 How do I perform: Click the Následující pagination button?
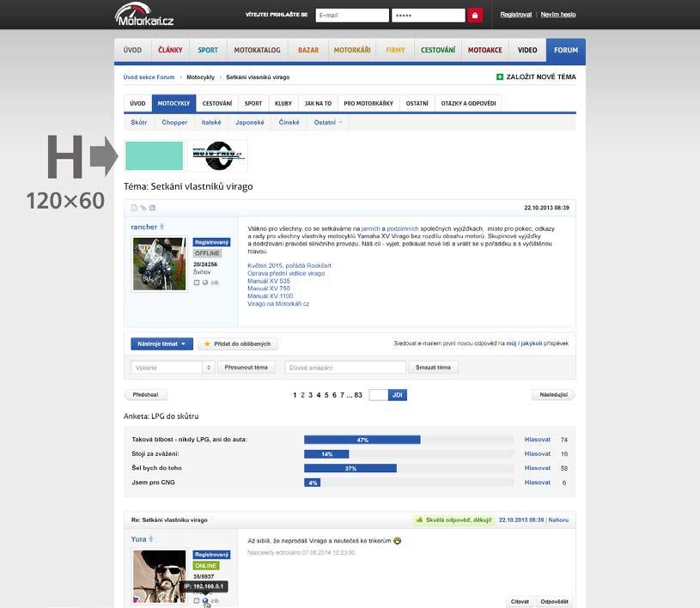point(554,395)
